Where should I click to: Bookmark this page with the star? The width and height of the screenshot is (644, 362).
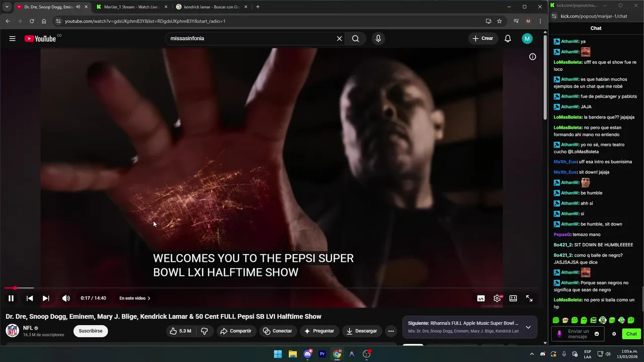click(499, 21)
